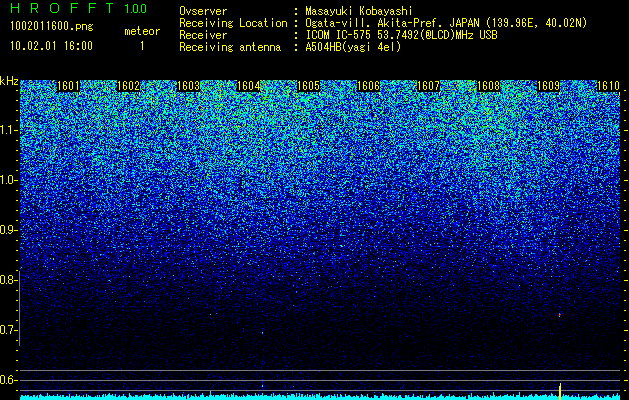
Task: Click the kHz axis unit label
Action: pyautogui.click(x=9, y=81)
